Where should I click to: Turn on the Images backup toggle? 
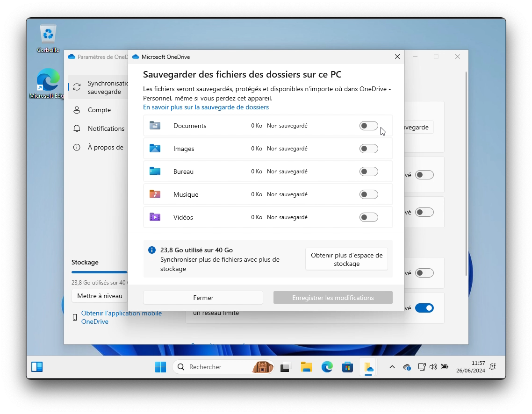(x=368, y=149)
